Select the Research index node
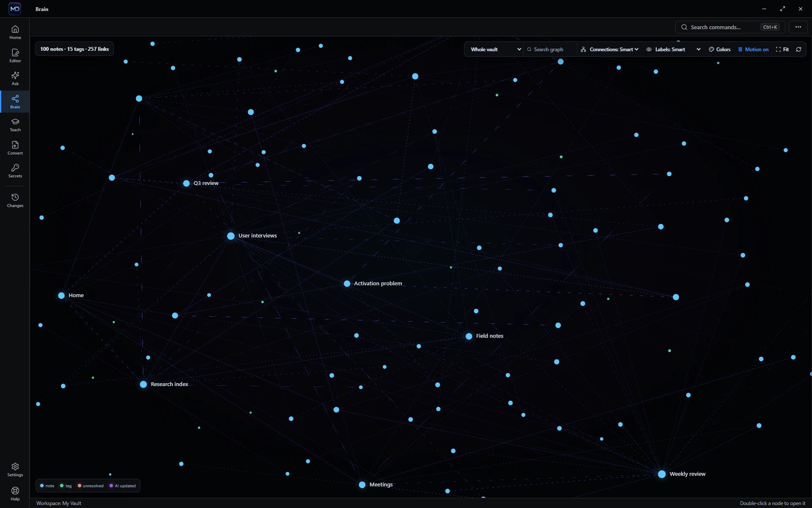812x508 pixels. [x=143, y=384]
